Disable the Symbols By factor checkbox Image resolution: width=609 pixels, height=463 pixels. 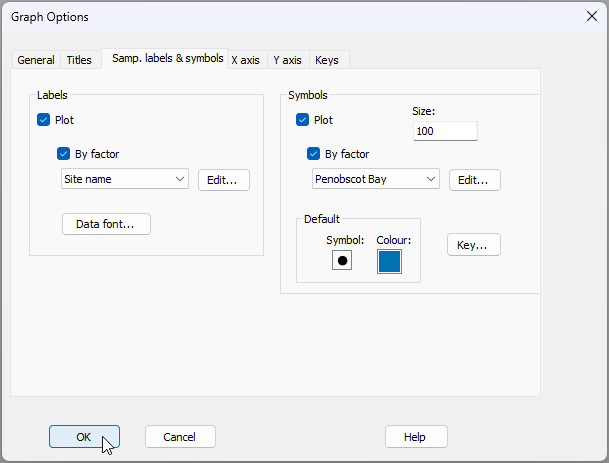[x=314, y=154]
